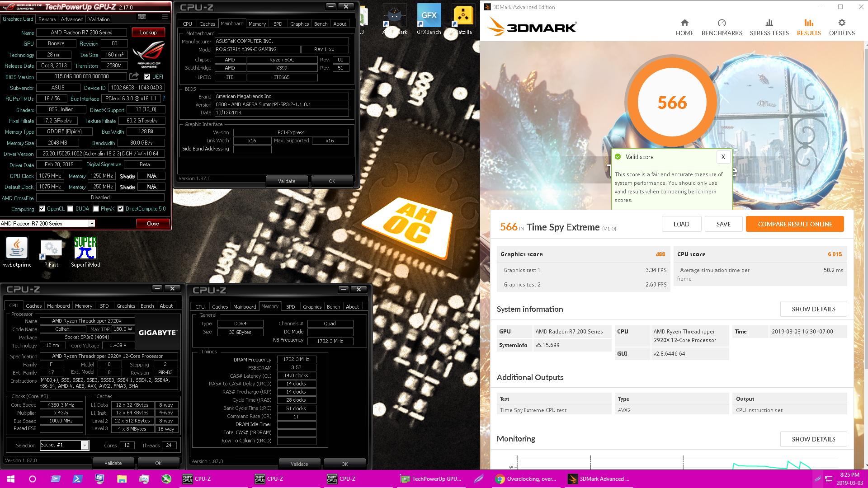Switch to the GPU-Z Sensors tab
Image resolution: width=868 pixels, height=488 pixels.
(x=47, y=19)
